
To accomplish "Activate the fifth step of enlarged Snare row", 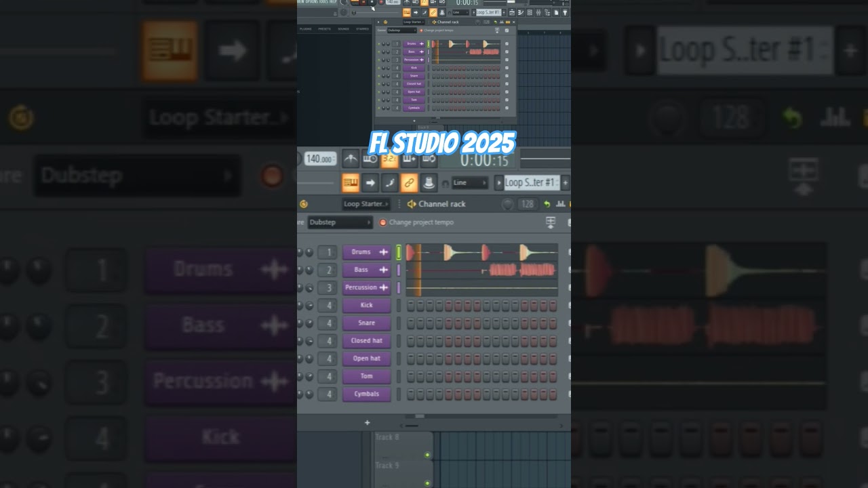I will (449, 323).
